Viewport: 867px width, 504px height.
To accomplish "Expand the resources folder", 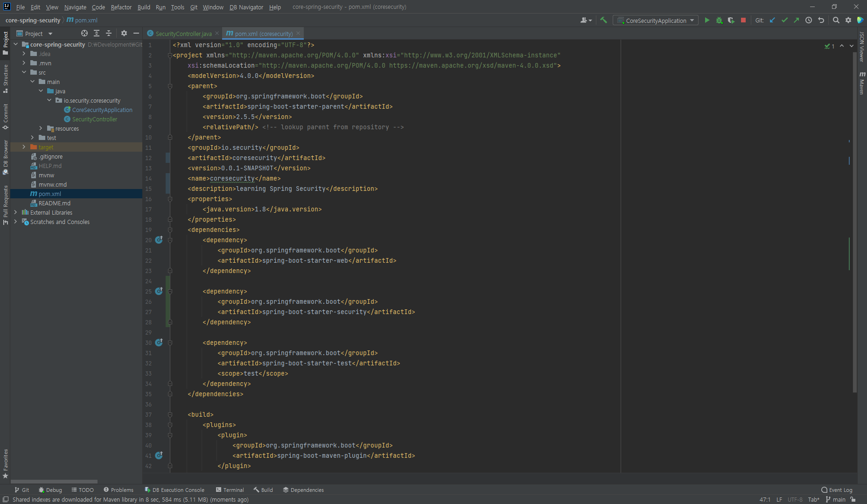I will click(x=41, y=128).
